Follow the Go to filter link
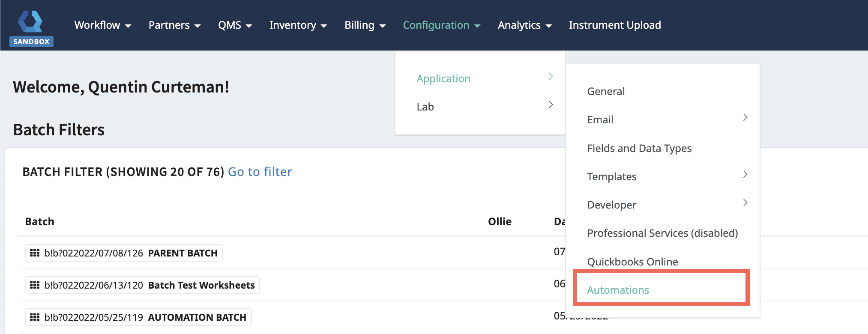Screen dimensions: 868x334 coord(260,172)
